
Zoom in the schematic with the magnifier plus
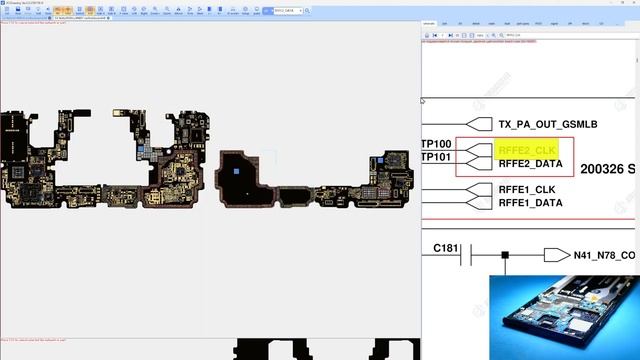pos(493,36)
